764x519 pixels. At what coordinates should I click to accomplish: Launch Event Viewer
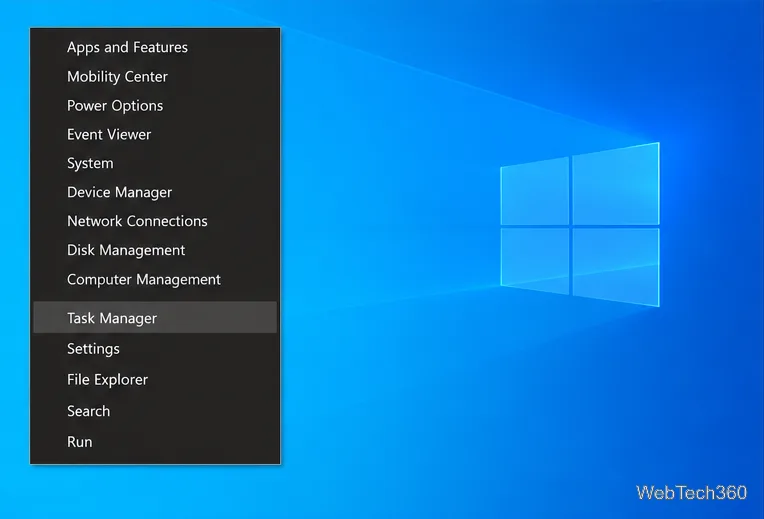tap(155, 135)
